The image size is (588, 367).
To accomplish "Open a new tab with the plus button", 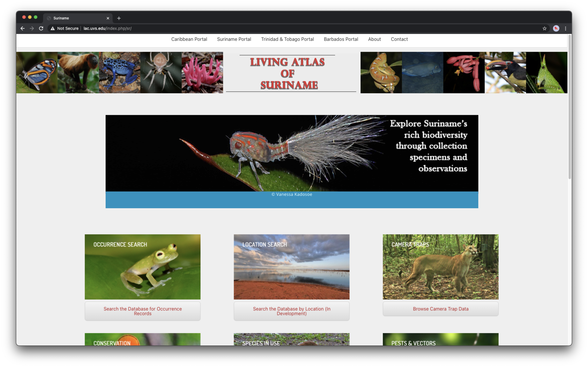I will click(x=119, y=18).
